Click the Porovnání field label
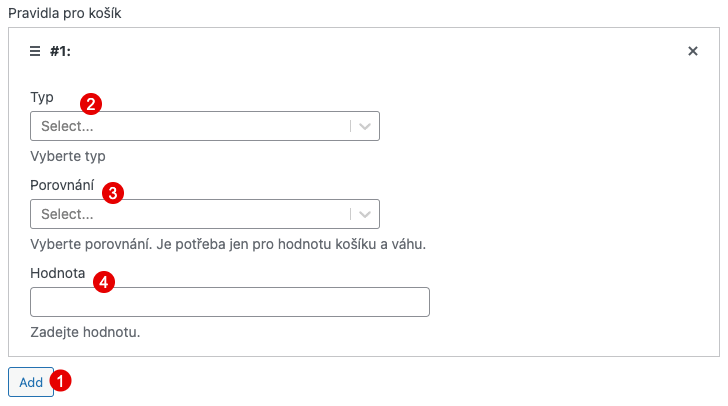Screen dimensions: 728x406 62,185
